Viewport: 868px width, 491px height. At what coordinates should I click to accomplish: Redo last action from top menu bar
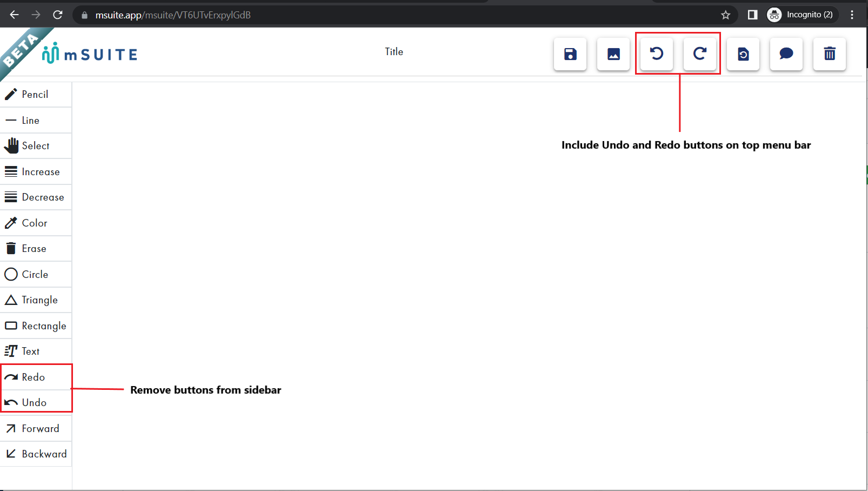tap(700, 54)
